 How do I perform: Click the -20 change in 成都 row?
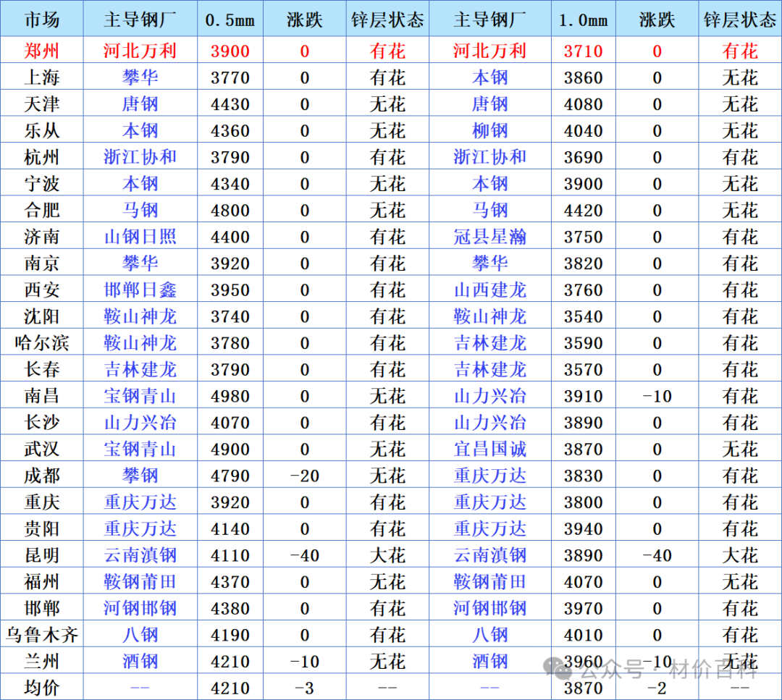pos(305,476)
